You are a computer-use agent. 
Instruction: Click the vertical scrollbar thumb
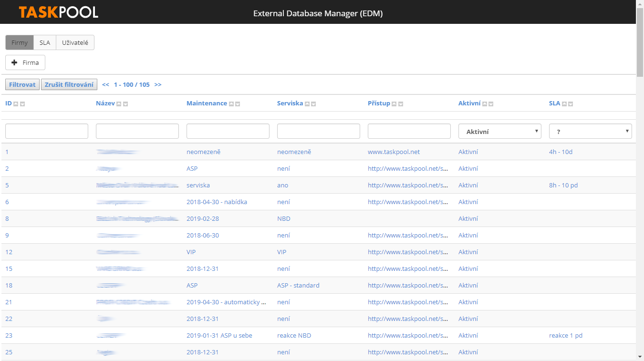[640, 42]
